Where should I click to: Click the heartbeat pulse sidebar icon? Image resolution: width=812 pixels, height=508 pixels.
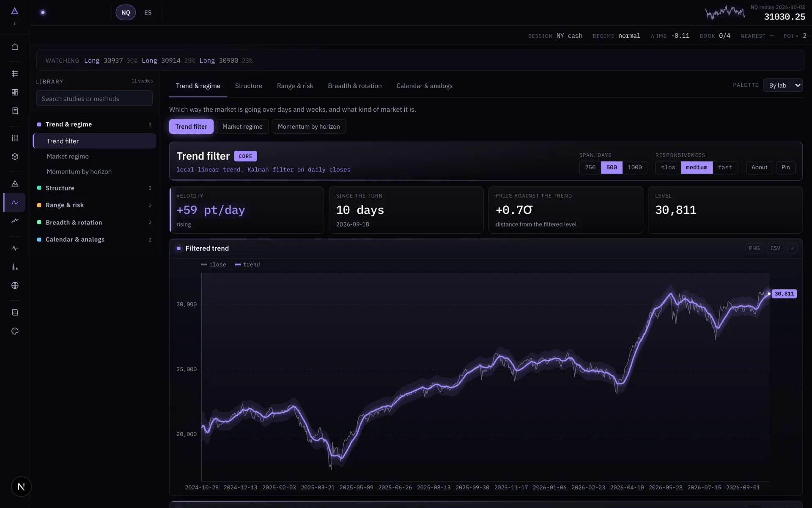(x=15, y=248)
